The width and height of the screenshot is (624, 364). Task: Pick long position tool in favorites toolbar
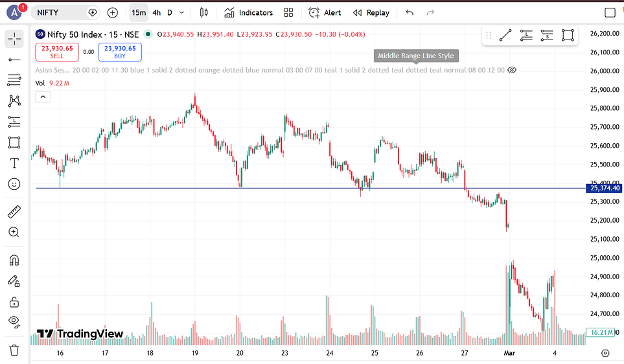point(526,36)
